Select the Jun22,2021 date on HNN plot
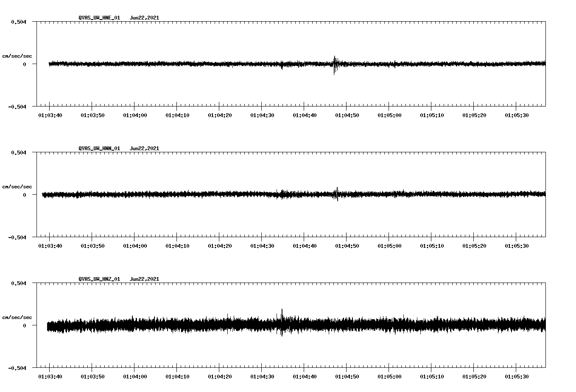 pos(144,148)
